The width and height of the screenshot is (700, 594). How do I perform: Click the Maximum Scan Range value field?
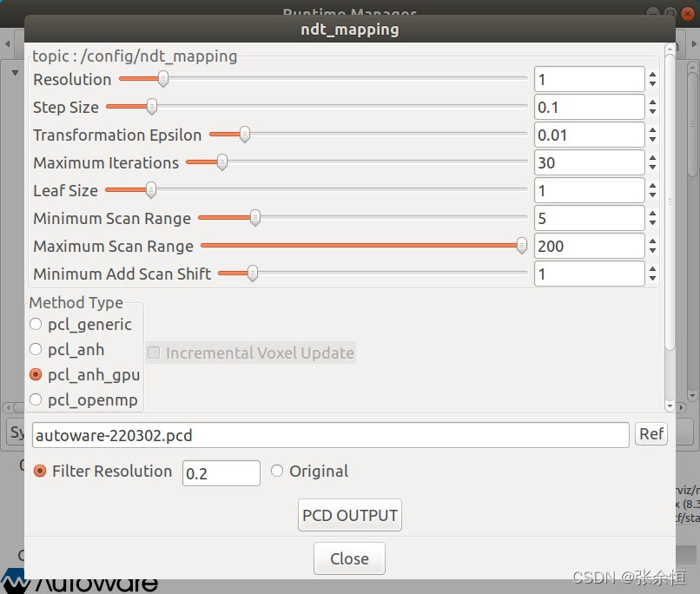coord(590,246)
